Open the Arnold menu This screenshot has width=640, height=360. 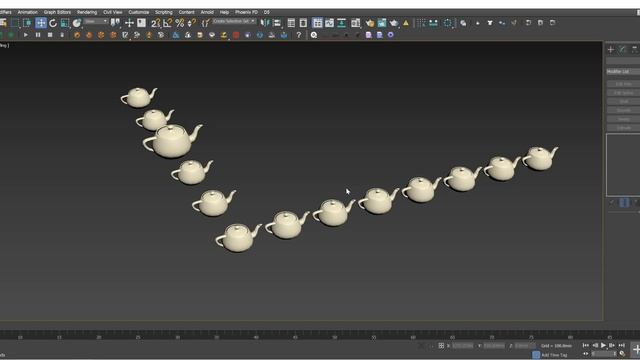[x=207, y=12]
